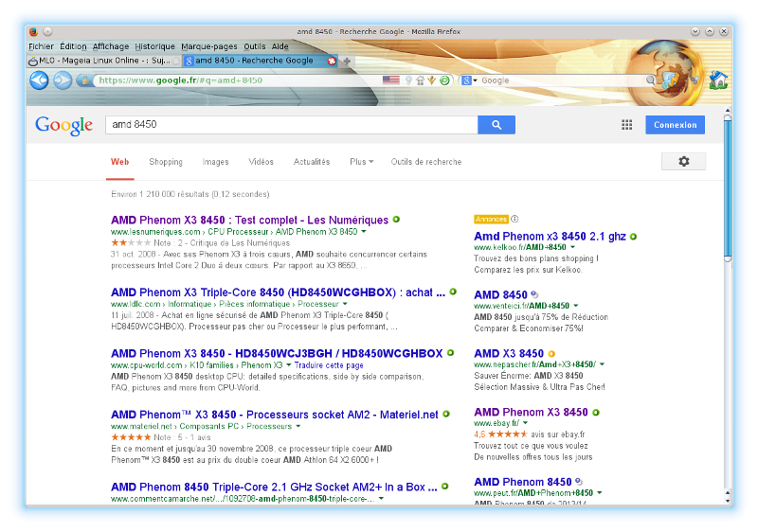Expand dropdown arrow after materiel.net breadcrumb
This screenshot has height=532, width=758.
[298, 426]
